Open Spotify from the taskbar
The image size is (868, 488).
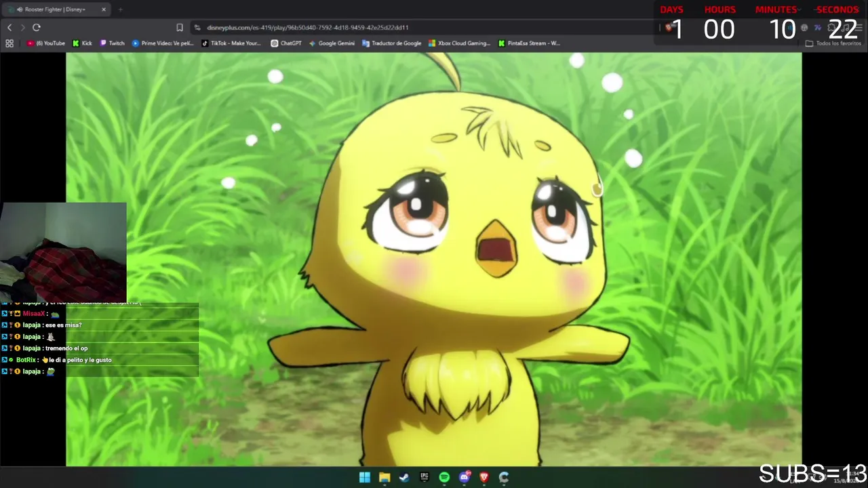pyautogui.click(x=444, y=477)
